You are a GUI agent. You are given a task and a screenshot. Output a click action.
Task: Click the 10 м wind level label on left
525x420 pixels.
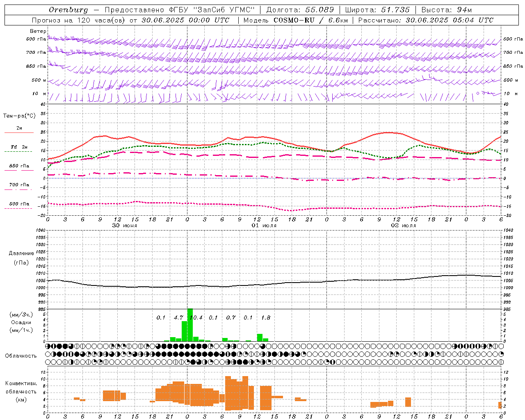point(39,94)
